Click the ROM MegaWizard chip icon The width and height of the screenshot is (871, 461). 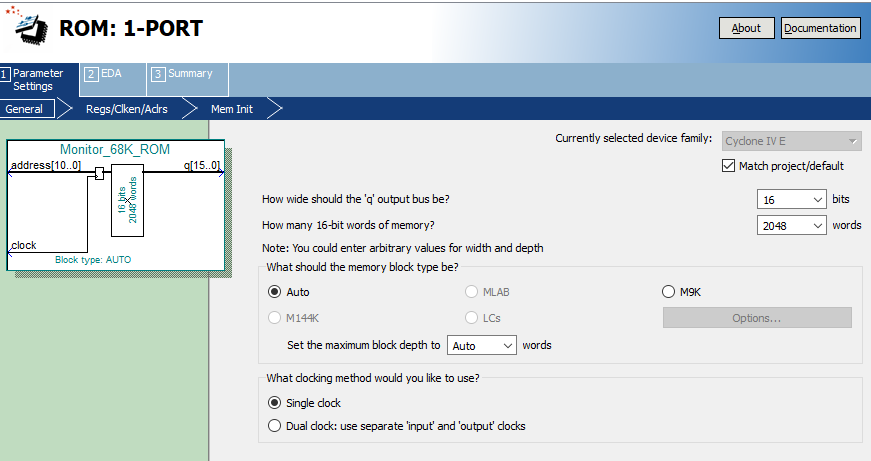[x=26, y=28]
